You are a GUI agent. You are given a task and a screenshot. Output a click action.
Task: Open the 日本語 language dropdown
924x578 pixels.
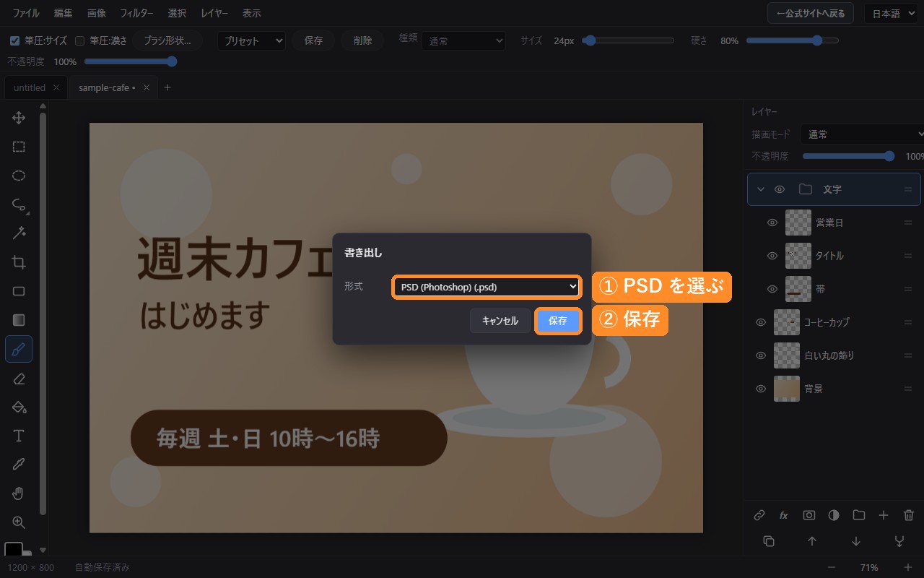pos(891,13)
